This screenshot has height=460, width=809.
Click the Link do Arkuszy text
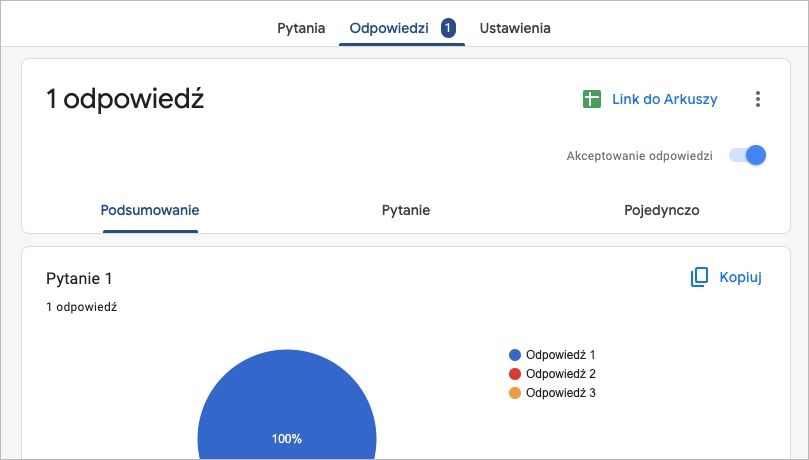tap(665, 99)
